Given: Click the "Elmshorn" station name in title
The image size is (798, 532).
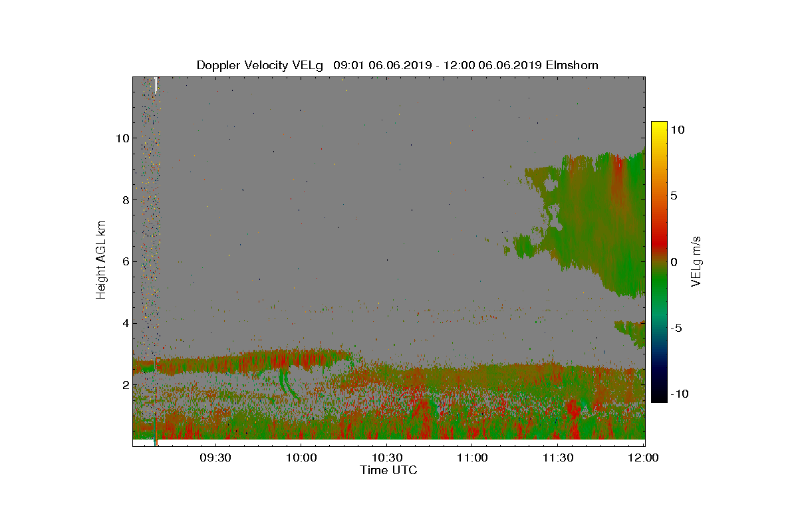Looking at the screenshot, I should point(571,65).
